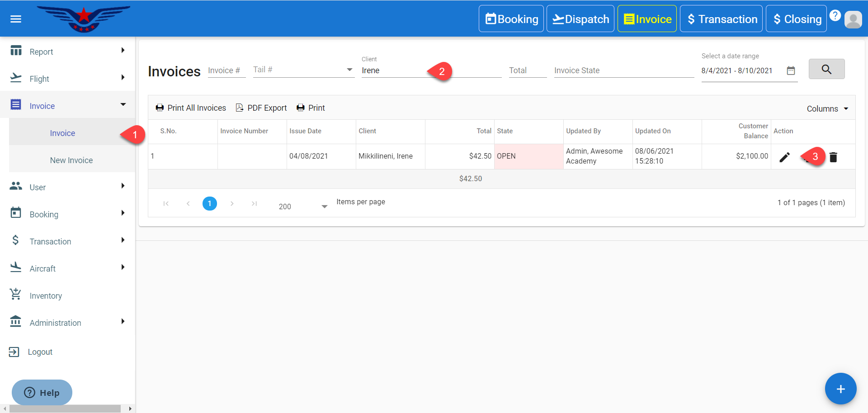Click the Client filter input field
868x413 pixels.
(393, 70)
